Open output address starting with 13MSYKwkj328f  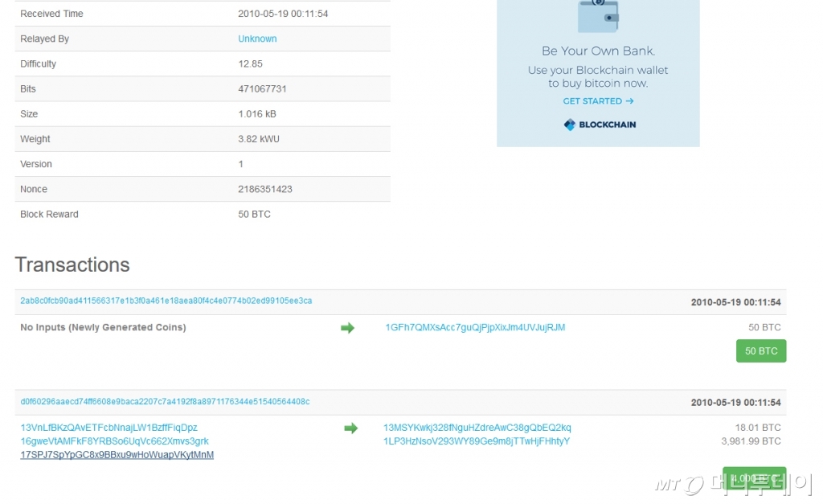point(477,428)
